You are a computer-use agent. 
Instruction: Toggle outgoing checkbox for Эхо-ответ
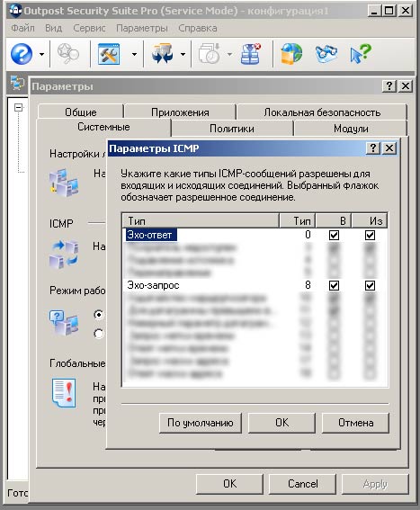(370, 235)
